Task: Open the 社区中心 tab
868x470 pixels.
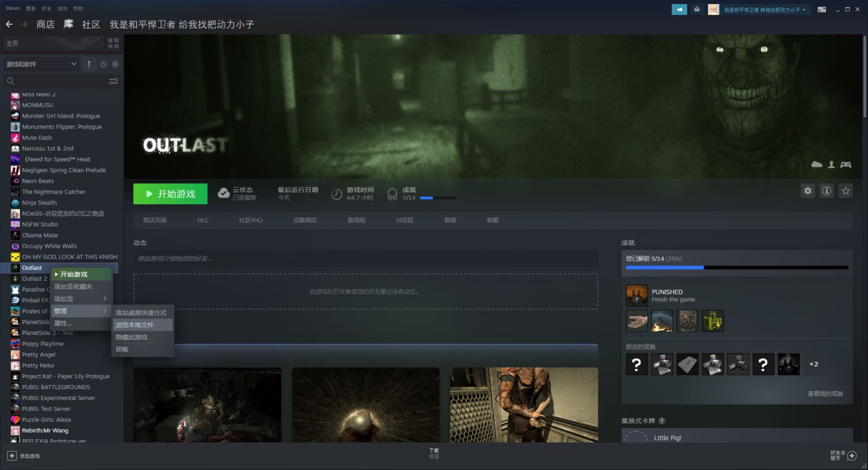Action: coord(251,220)
